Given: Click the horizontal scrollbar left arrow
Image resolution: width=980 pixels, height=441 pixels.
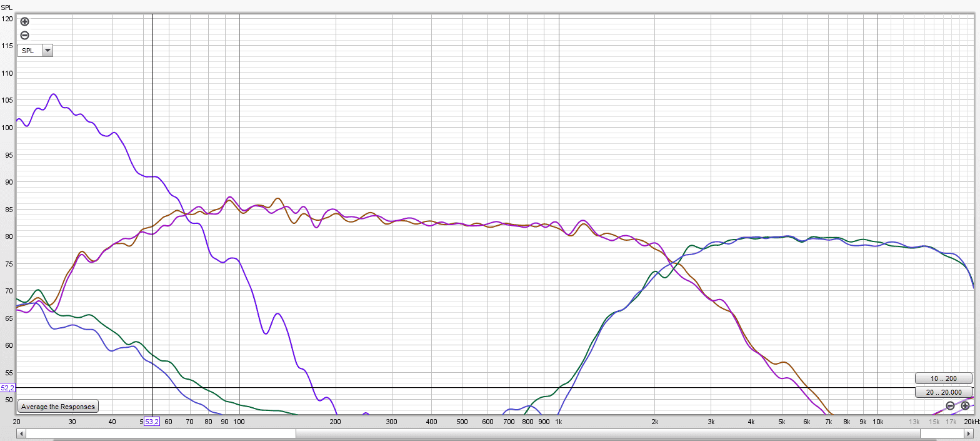Looking at the screenshot, I should pos(21,433).
